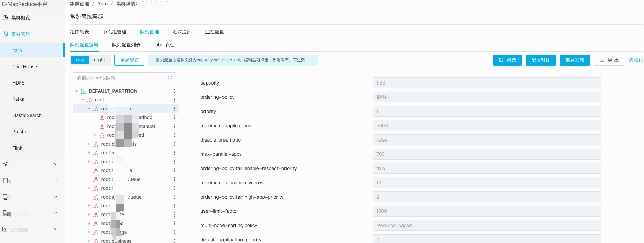The width and height of the screenshot is (644, 243).
Task: Switch to the night configuration
Action: (x=100, y=60)
